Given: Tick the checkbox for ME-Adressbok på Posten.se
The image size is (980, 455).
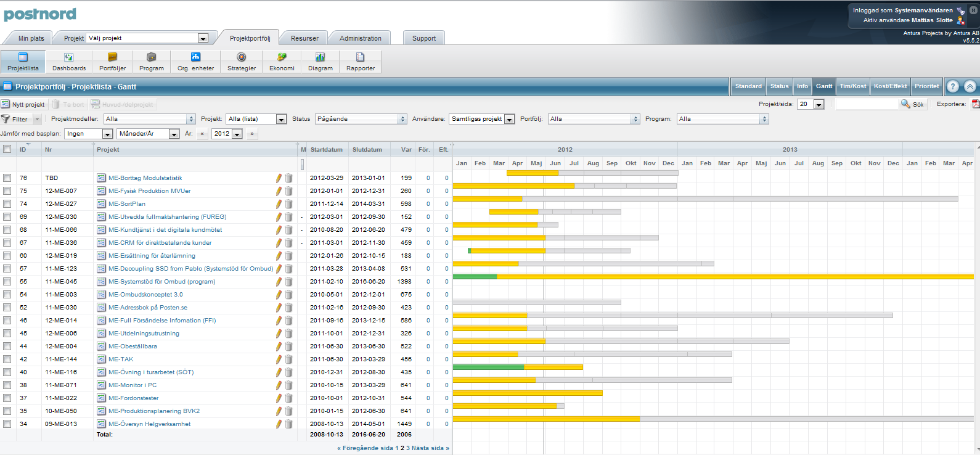Looking at the screenshot, I should tap(7, 308).
